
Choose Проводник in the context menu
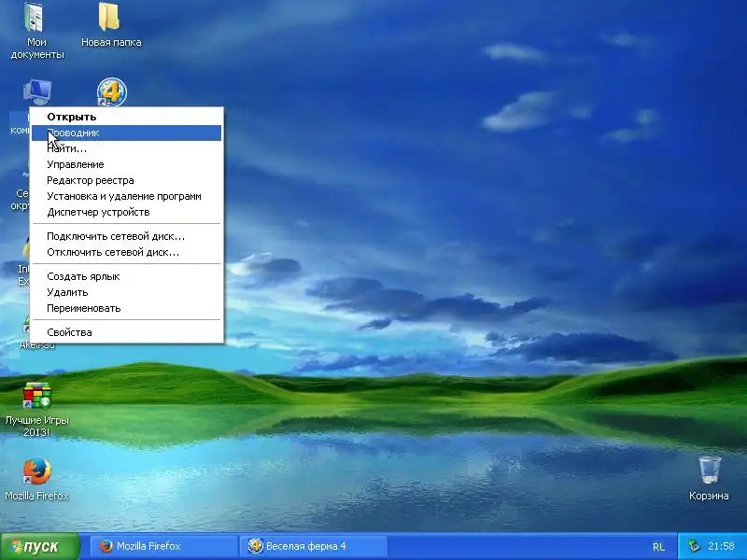click(x=127, y=133)
